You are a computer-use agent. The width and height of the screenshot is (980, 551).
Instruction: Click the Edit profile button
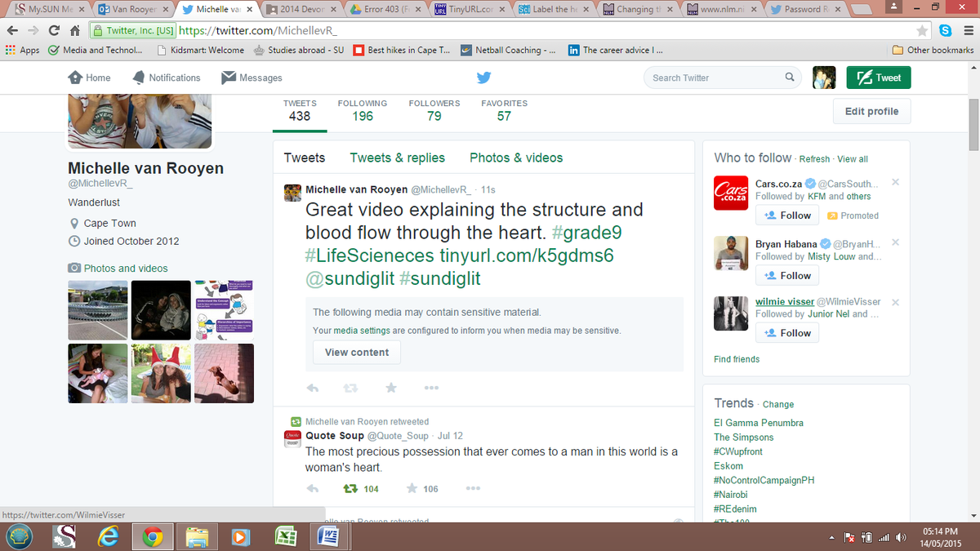[x=871, y=111]
